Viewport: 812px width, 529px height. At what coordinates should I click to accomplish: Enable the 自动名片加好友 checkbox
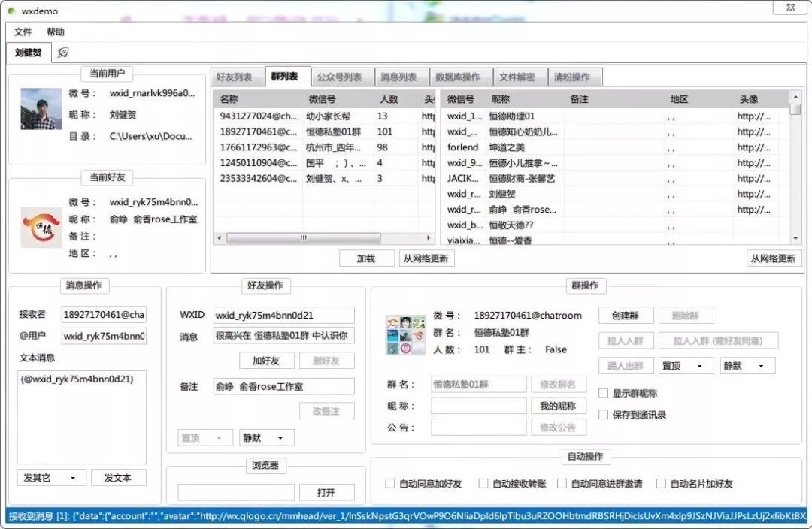[661, 483]
